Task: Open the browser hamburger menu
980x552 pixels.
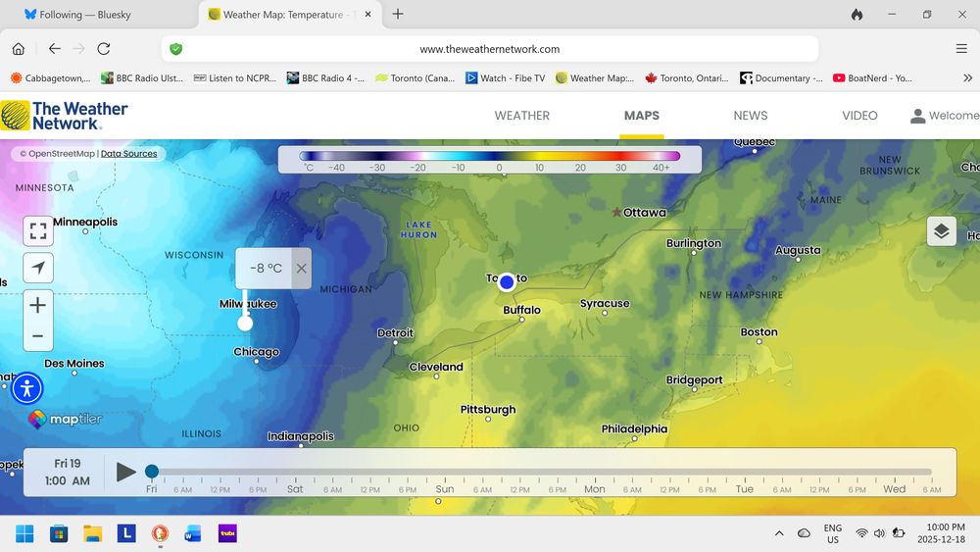Action: [x=961, y=49]
